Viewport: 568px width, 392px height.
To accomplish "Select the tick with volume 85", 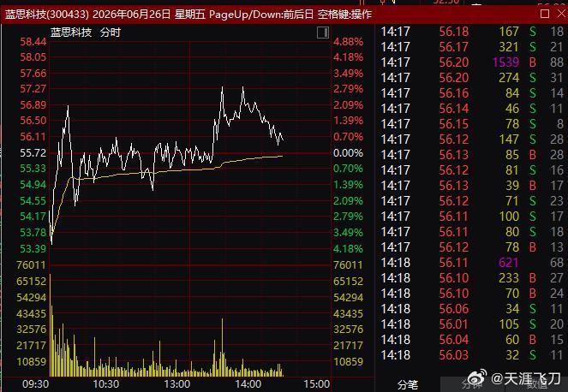I will point(472,155).
